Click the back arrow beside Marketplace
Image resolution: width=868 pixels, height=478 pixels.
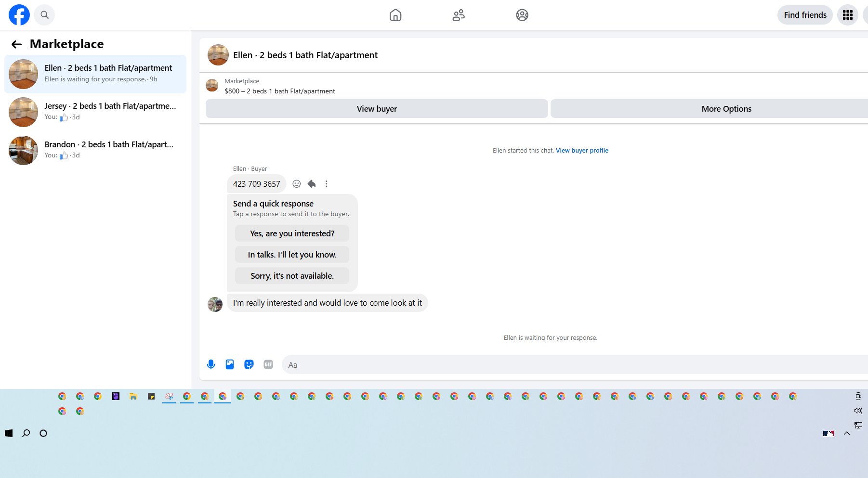coord(17,44)
